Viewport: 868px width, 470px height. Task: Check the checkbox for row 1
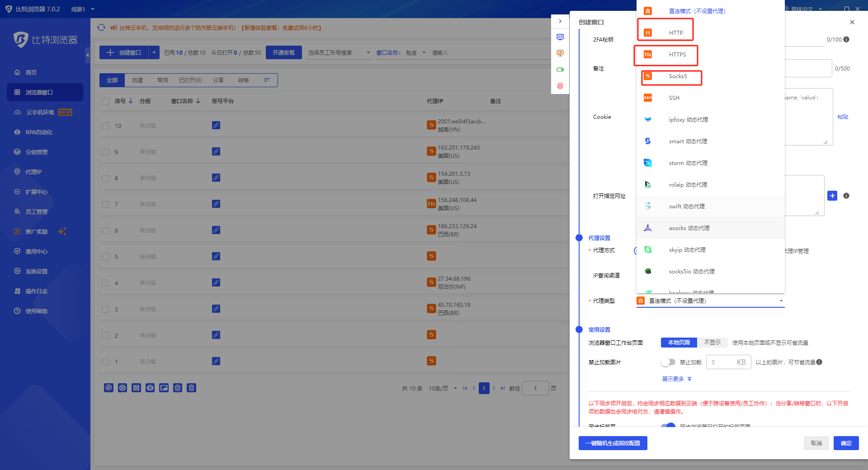[x=105, y=362]
